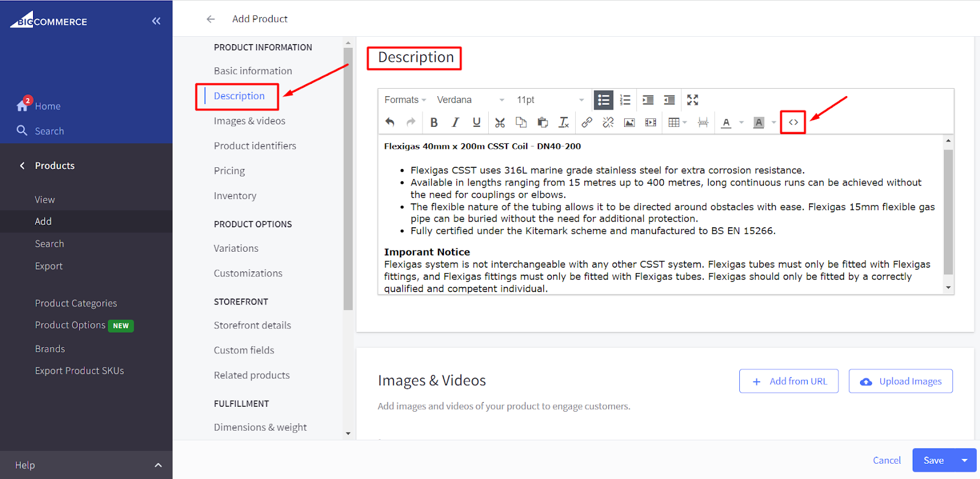Jump to Dimensions & weight section
Screen dimensions: 980x479
(x=260, y=428)
